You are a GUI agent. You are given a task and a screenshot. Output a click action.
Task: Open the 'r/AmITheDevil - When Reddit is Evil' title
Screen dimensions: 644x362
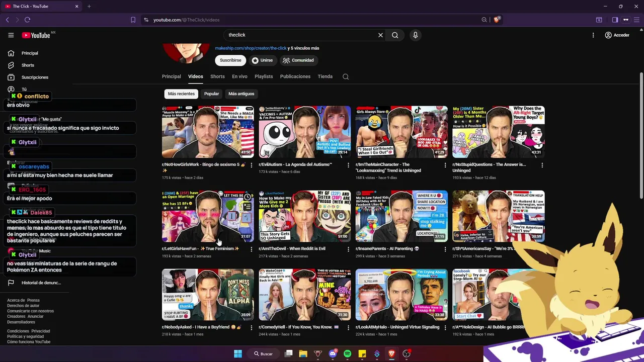[292, 249]
